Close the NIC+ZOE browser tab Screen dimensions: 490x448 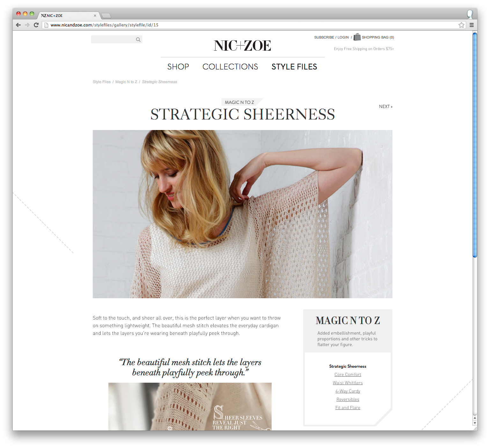tap(95, 16)
